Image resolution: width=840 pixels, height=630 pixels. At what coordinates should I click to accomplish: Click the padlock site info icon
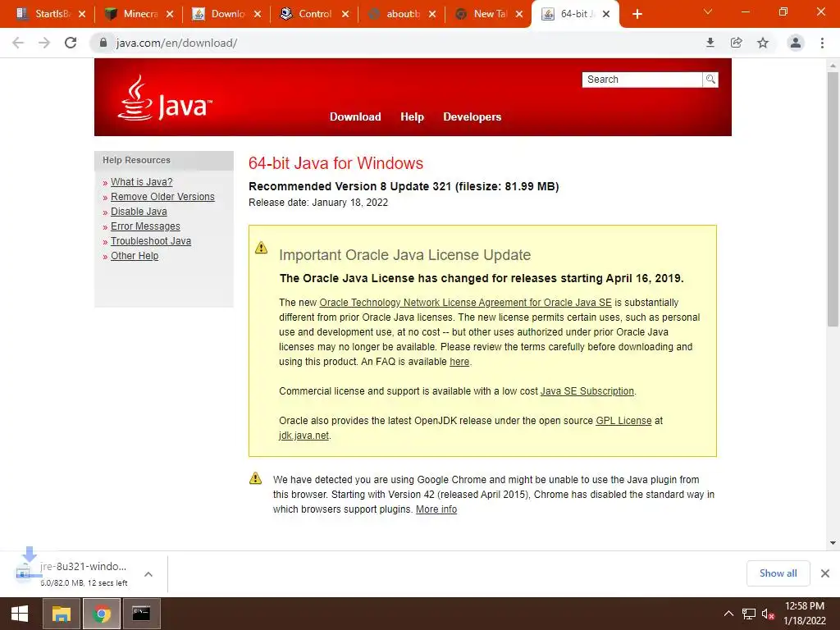(x=103, y=43)
